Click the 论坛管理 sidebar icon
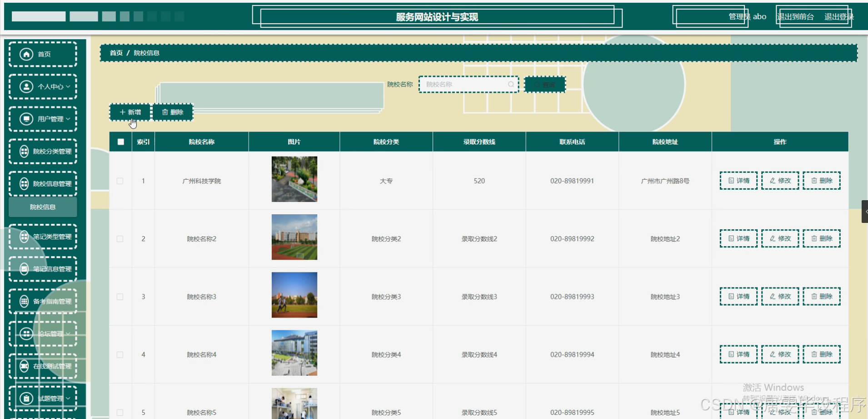Screen dimensions: 868x419 [x=26, y=333]
